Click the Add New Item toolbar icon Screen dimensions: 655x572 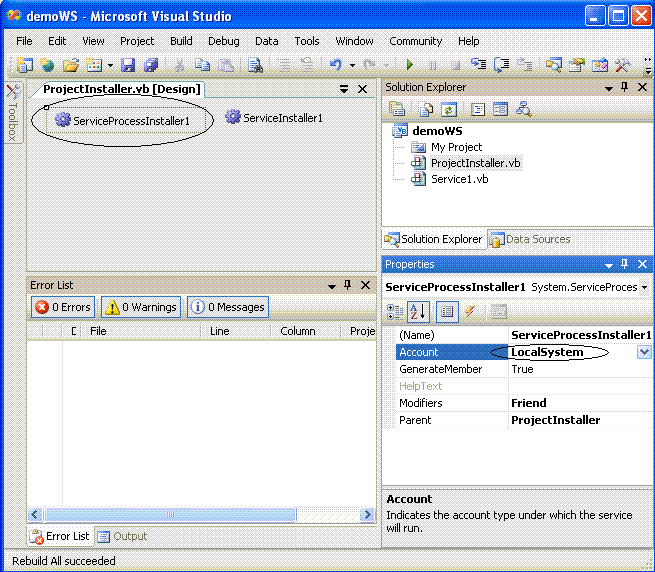[x=94, y=65]
